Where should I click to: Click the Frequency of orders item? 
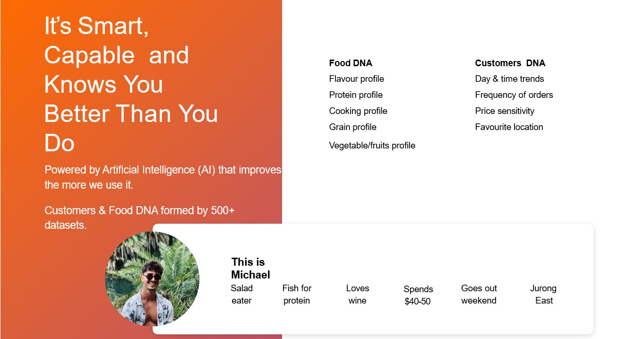514,95
